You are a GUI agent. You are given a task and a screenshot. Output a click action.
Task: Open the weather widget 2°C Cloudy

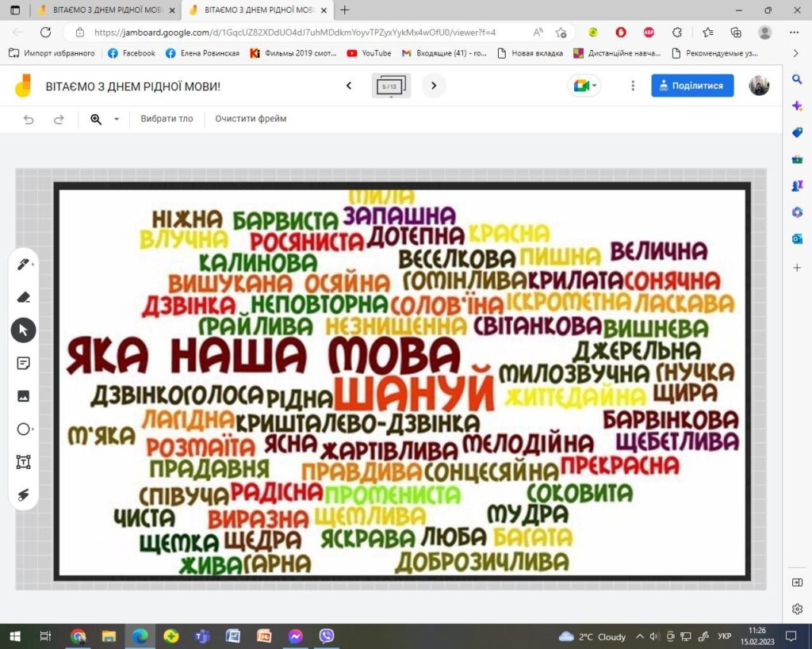click(x=592, y=636)
